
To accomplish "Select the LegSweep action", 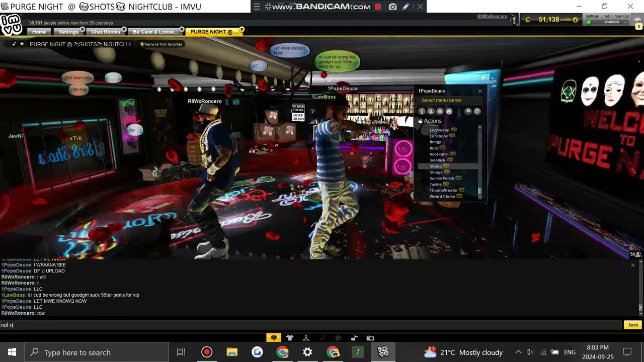I will 439,130.
